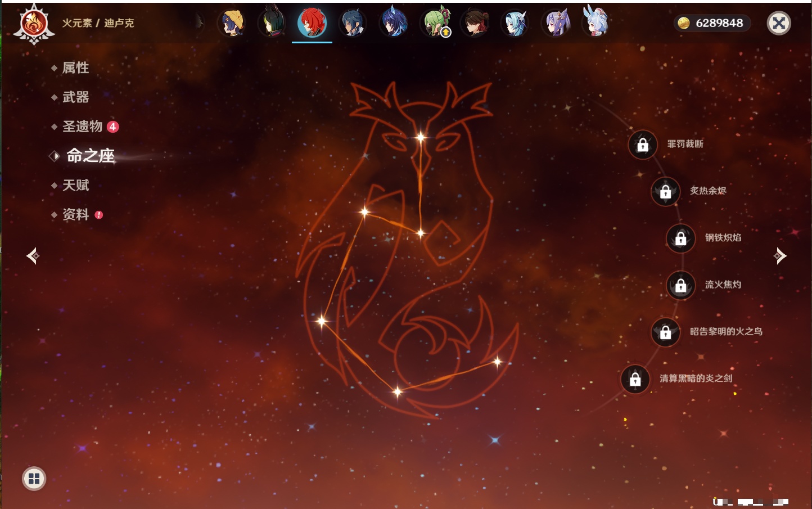Select the purple-haired Keqing avatar
The width and height of the screenshot is (812, 509).
click(557, 22)
